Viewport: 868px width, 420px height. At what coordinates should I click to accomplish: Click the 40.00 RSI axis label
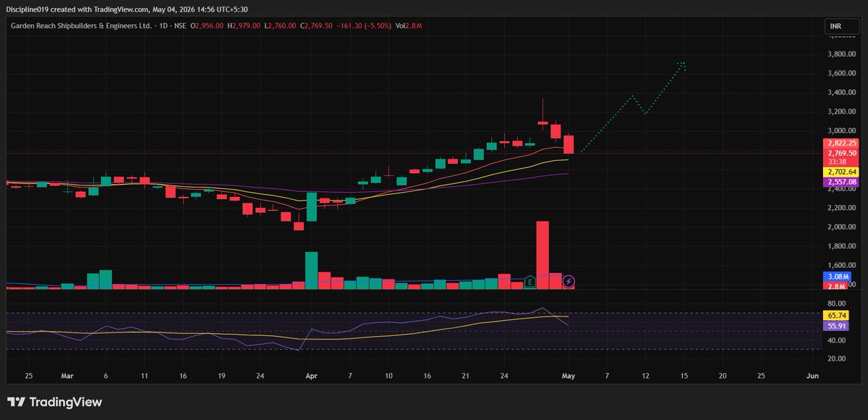click(837, 340)
